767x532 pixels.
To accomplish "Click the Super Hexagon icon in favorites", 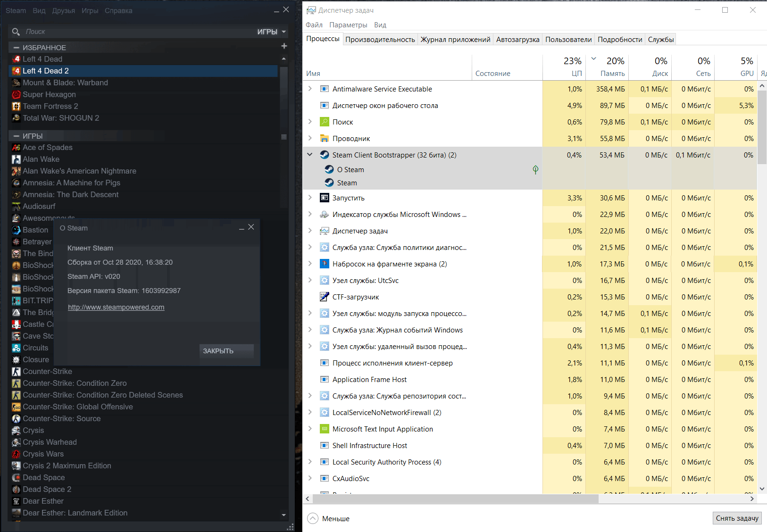I will [x=17, y=94].
